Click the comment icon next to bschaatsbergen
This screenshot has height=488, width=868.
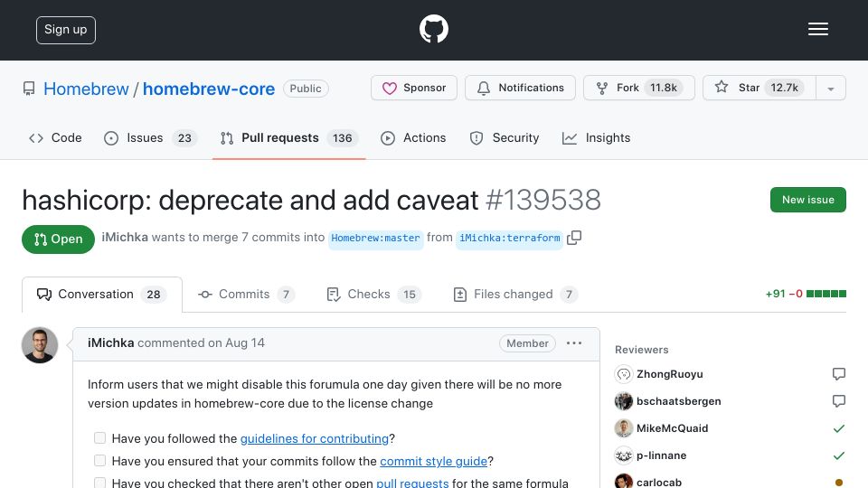(x=839, y=401)
